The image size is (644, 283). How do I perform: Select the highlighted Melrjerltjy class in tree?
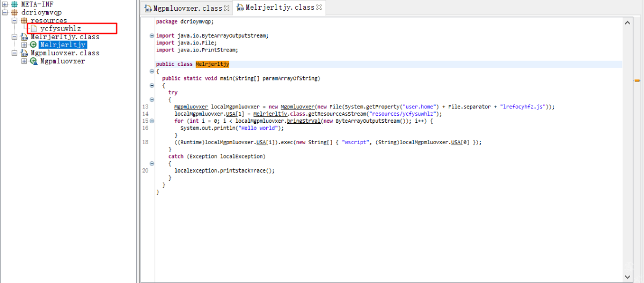(63, 45)
